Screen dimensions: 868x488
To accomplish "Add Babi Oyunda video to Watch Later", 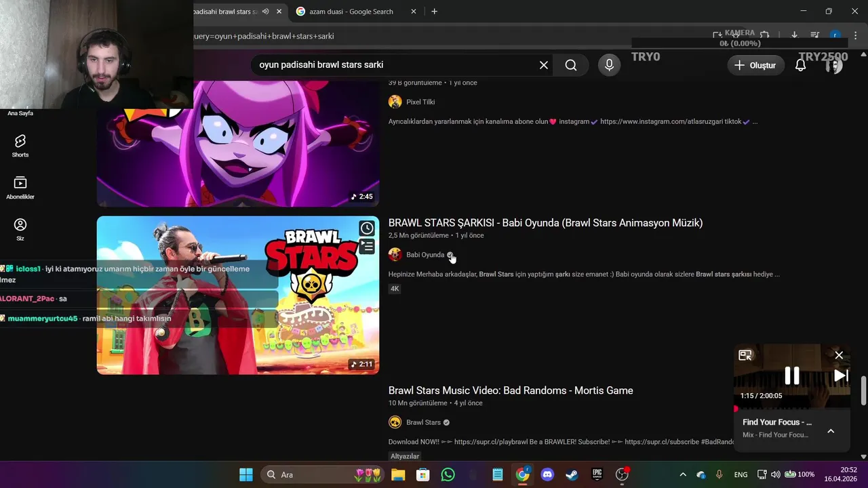I will point(367,228).
